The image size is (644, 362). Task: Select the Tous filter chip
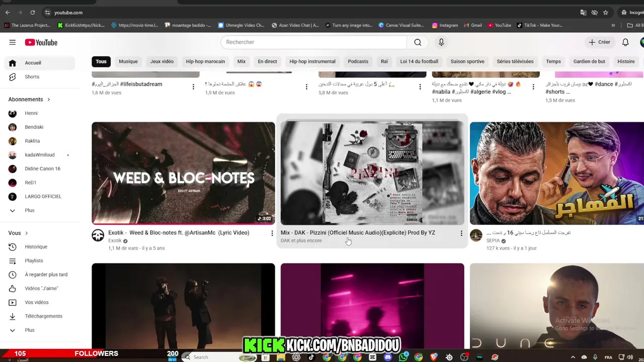tap(101, 61)
